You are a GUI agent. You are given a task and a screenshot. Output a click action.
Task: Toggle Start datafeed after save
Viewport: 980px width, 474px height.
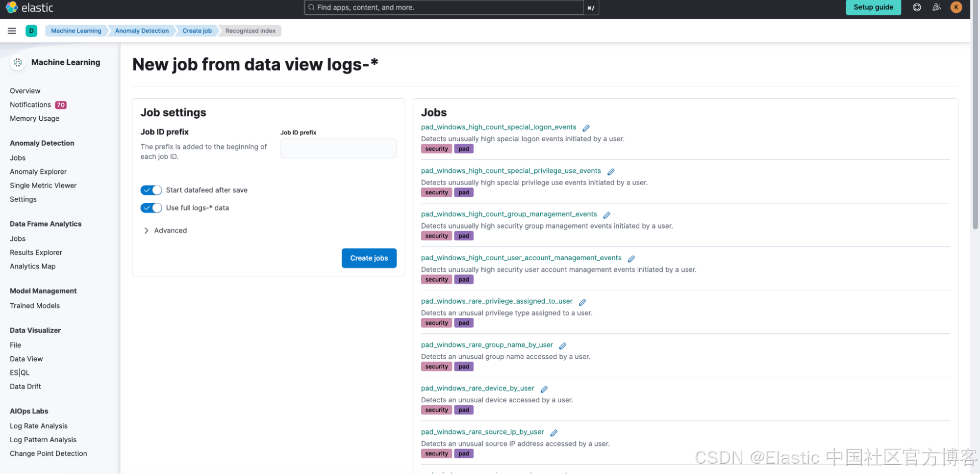151,190
